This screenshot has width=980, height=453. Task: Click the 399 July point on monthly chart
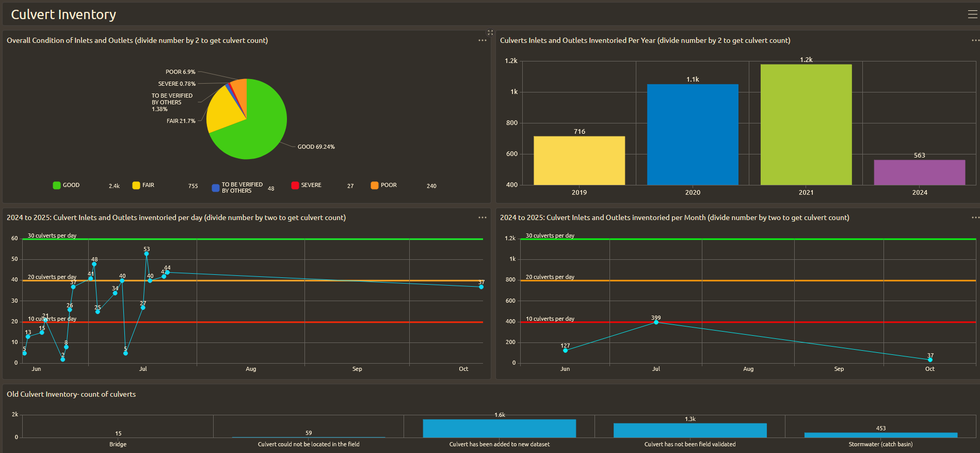click(656, 322)
